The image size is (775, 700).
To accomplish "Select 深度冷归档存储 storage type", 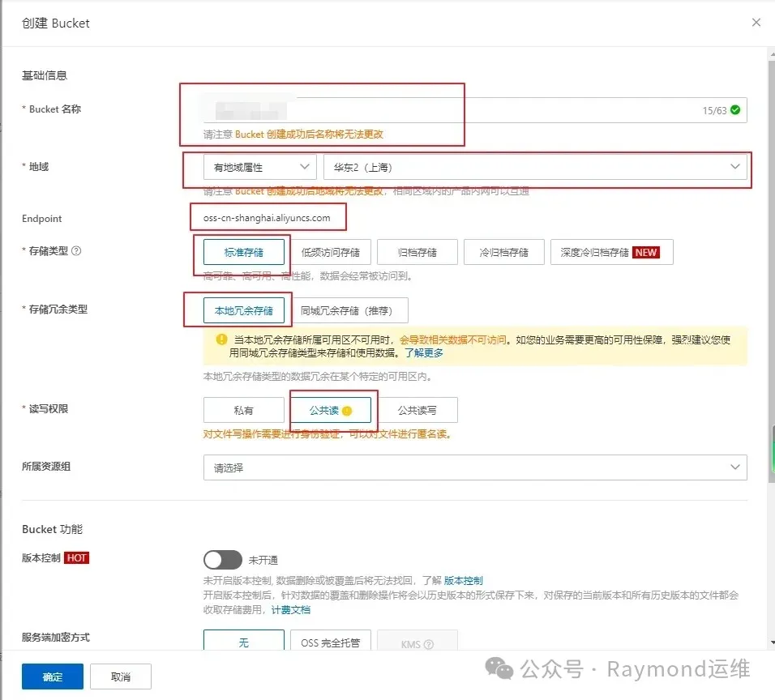I will [611, 253].
